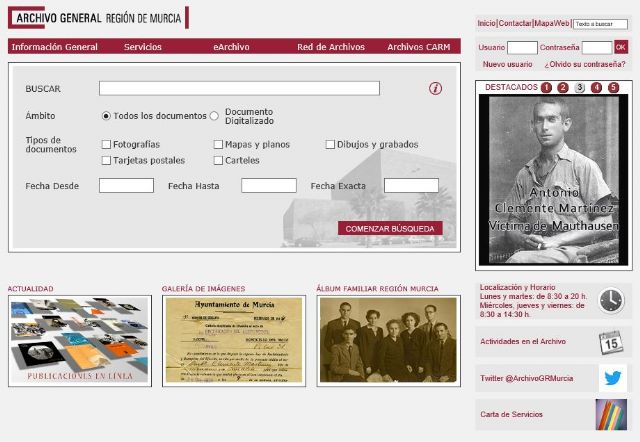Open the Servicios menu
Image resolution: width=640 pixels, height=442 pixels.
point(143,47)
